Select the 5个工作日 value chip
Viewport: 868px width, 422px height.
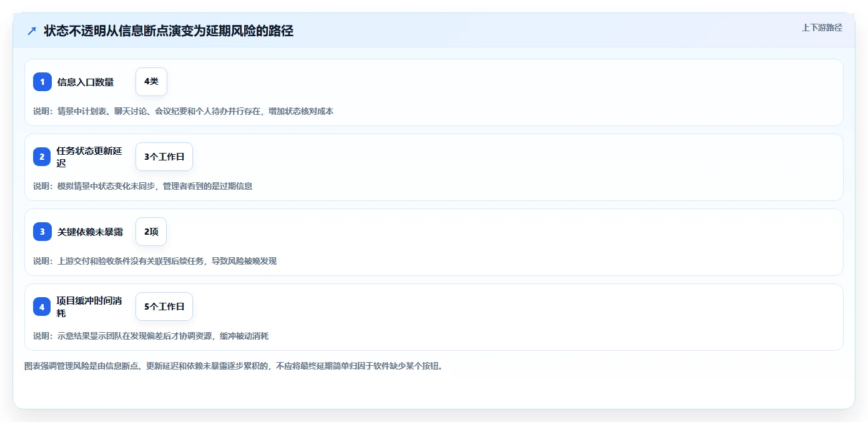164,307
